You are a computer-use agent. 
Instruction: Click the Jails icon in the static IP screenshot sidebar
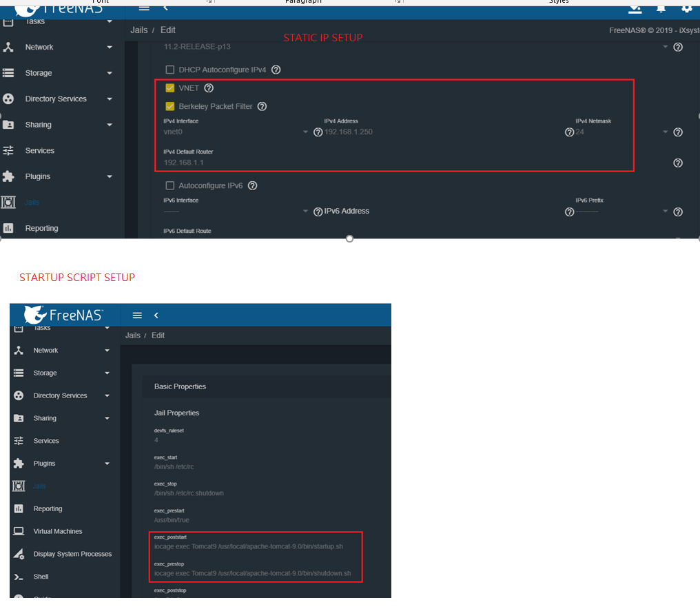tap(8, 203)
